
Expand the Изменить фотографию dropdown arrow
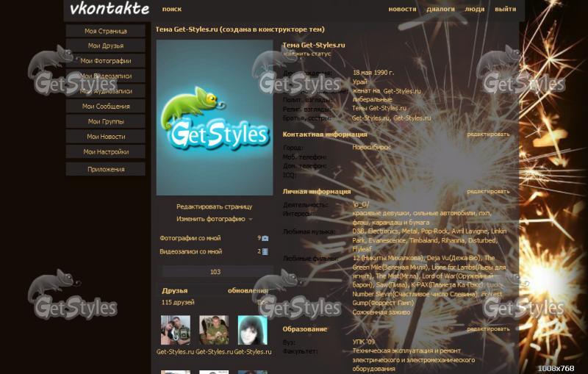[x=251, y=219]
